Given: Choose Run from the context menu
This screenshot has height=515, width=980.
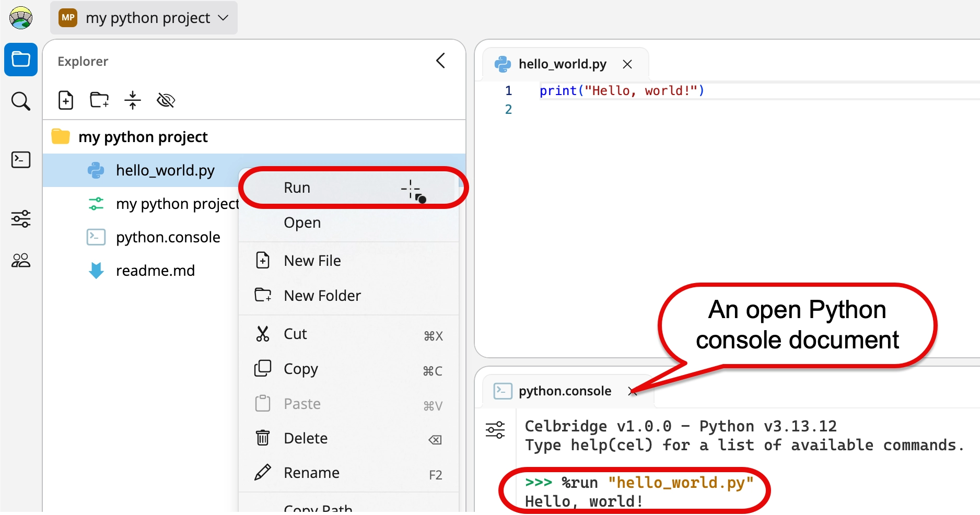Looking at the screenshot, I should (x=349, y=188).
